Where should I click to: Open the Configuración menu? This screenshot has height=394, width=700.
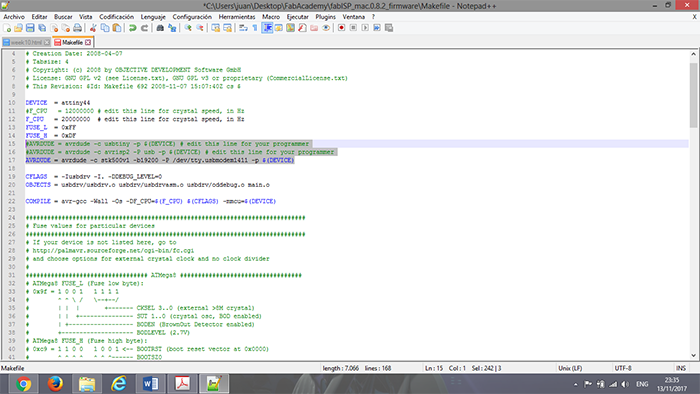(192, 17)
